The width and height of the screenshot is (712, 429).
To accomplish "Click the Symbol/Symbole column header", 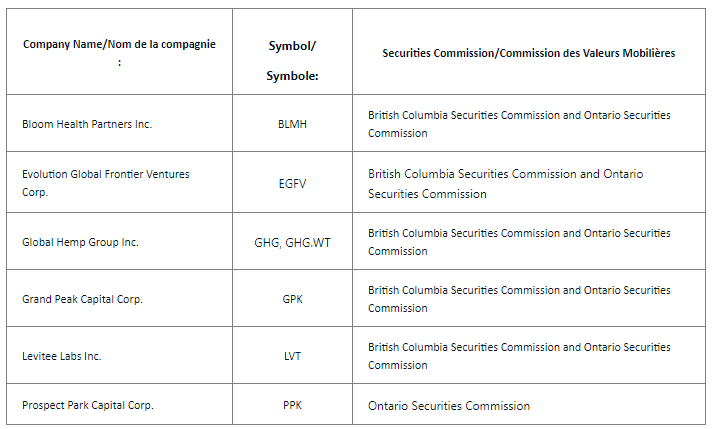I will coord(292,61).
